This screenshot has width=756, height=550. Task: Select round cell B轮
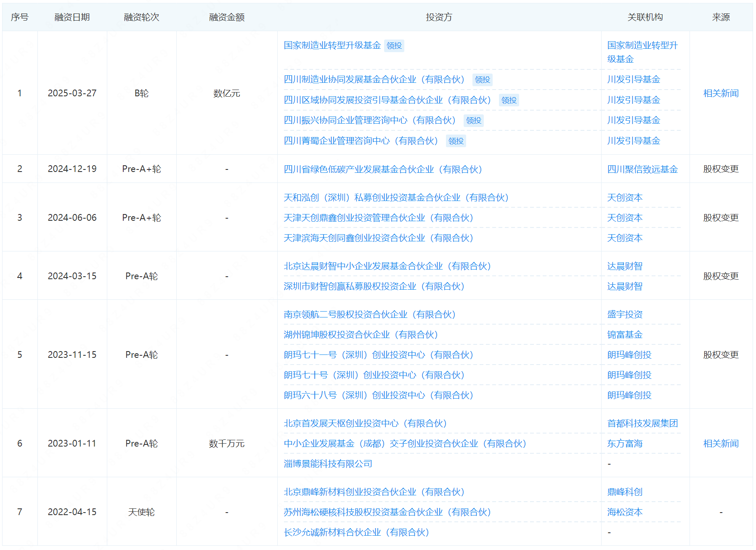click(141, 93)
